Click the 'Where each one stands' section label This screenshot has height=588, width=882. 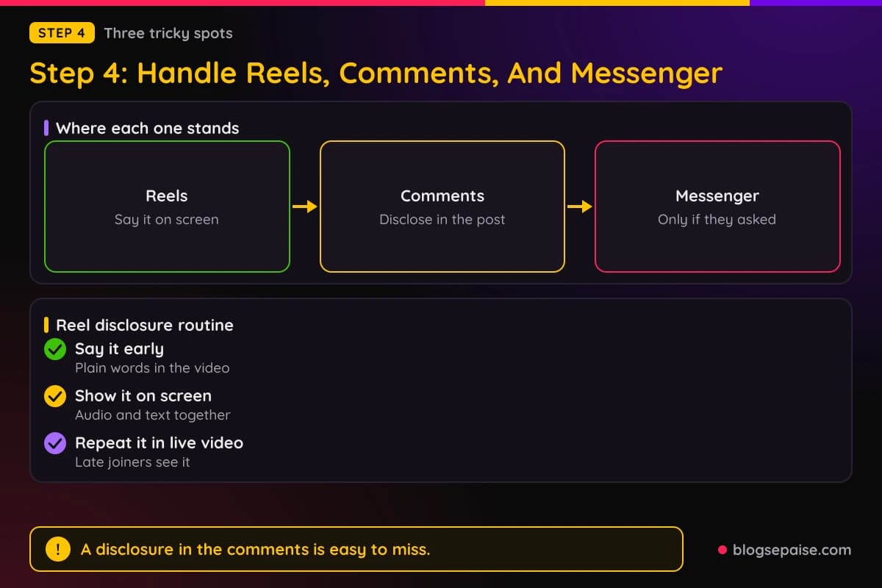click(x=148, y=128)
